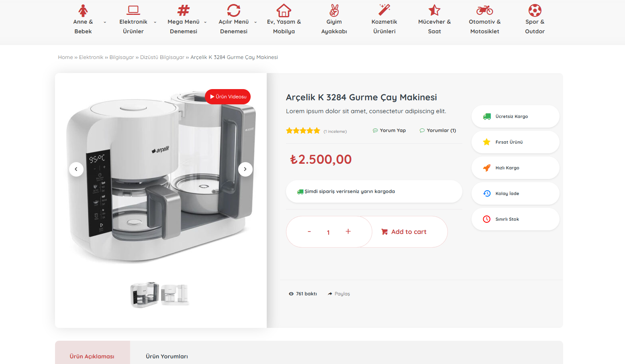Open the Ev, Yaşam & Mobilya house icon

284,10
